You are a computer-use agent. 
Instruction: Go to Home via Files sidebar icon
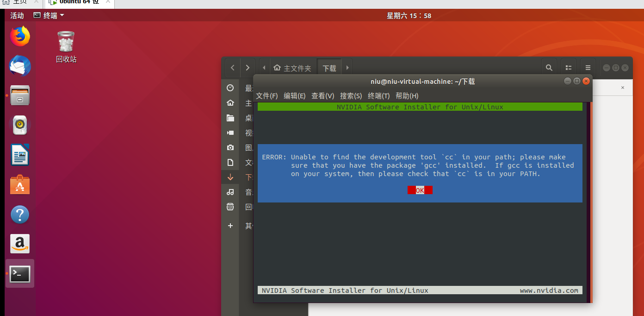pos(230,103)
